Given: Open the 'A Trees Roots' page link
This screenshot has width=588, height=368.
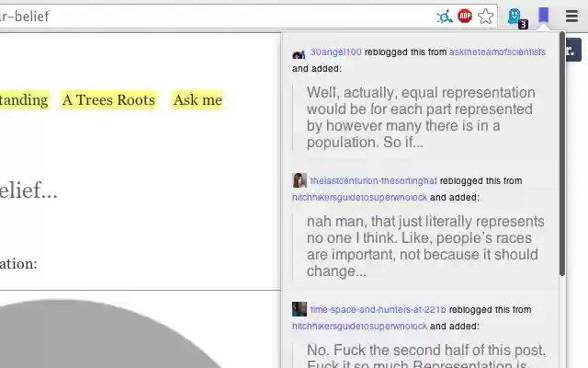Looking at the screenshot, I should (108, 100).
